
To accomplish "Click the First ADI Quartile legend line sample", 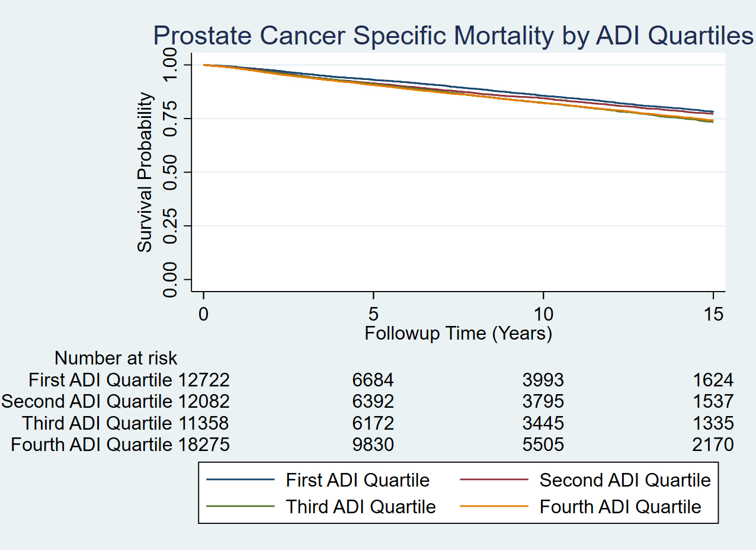I will point(241,479).
